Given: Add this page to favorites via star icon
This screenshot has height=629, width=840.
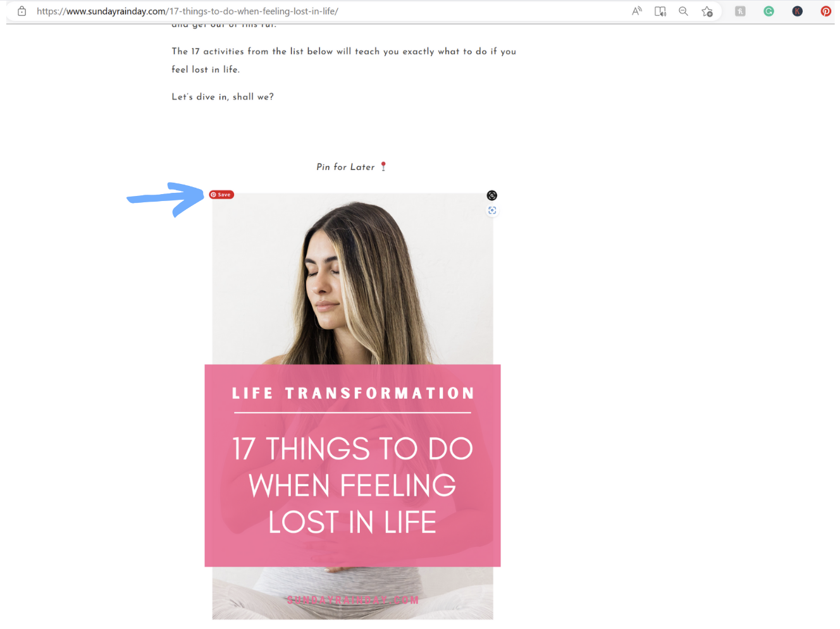Looking at the screenshot, I should [x=707, y=11].
